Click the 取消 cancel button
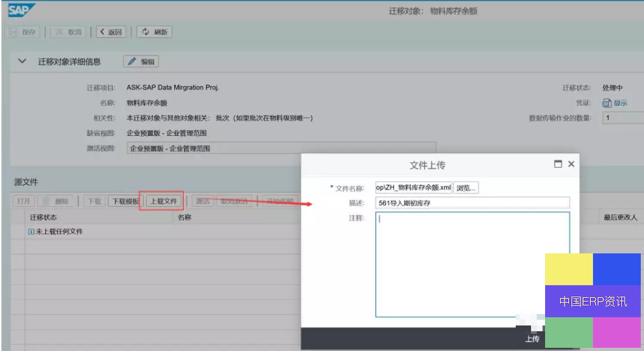Image resolution: width=644 pixels, height=351 pixels. pos(68,32)
